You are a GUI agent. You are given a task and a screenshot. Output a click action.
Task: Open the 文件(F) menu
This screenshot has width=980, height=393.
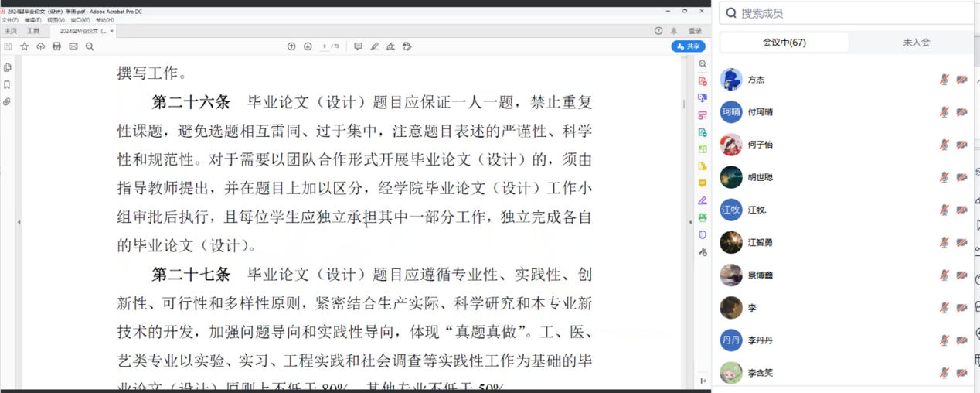10,20
